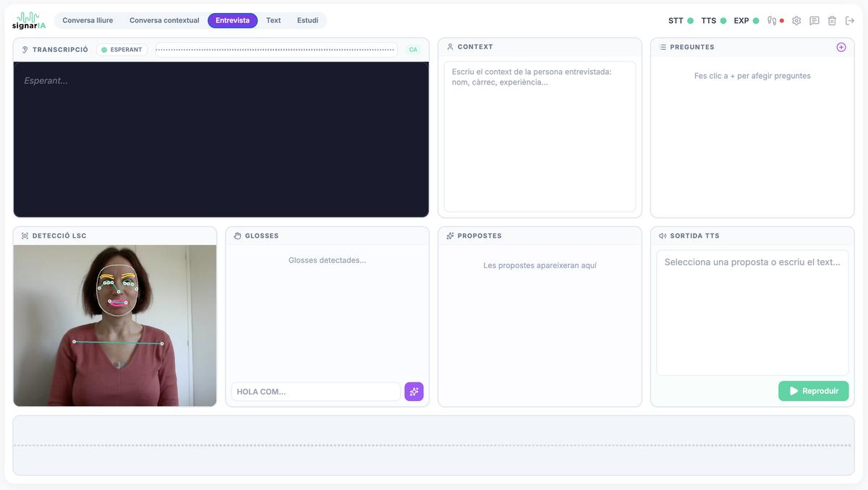This screenshot has width=868, height=490.
Task: Click the HOLA COM... gloss input field
Action: point(315,392)
